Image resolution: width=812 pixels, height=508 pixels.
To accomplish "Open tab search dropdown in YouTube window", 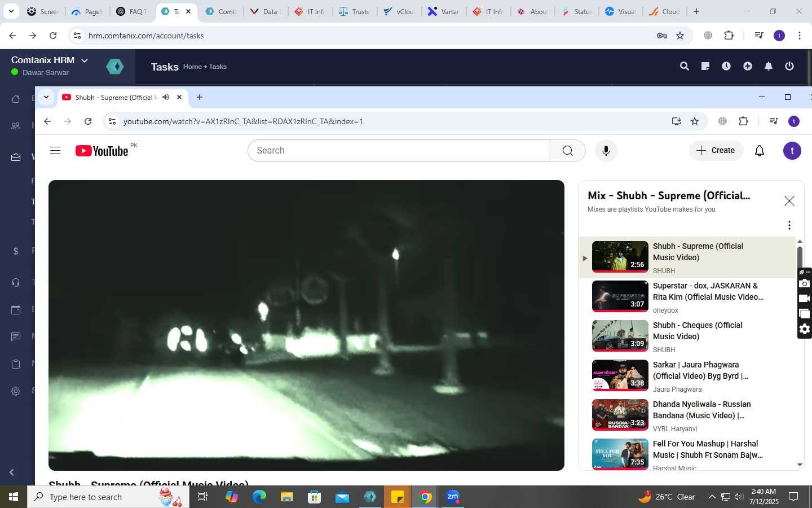I will (46, 97).
